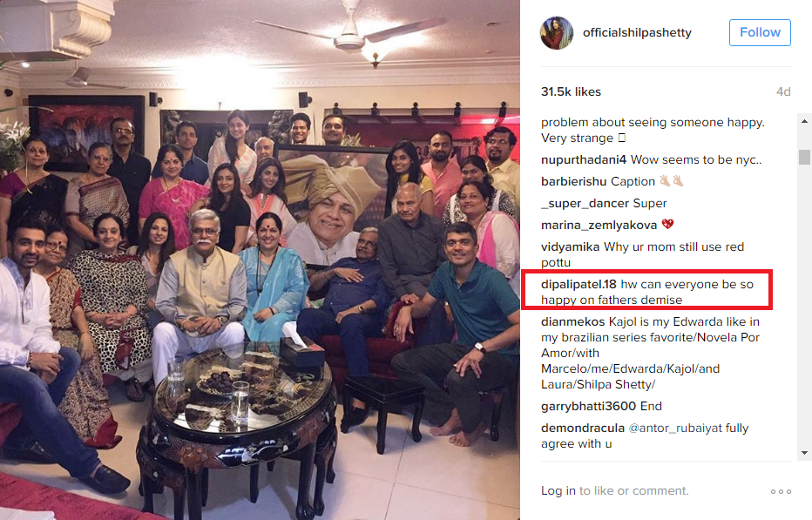This screenshot has height=520, width=812.
Task: Click the scrollbar down arrow
Action: [x=804, y=453]
